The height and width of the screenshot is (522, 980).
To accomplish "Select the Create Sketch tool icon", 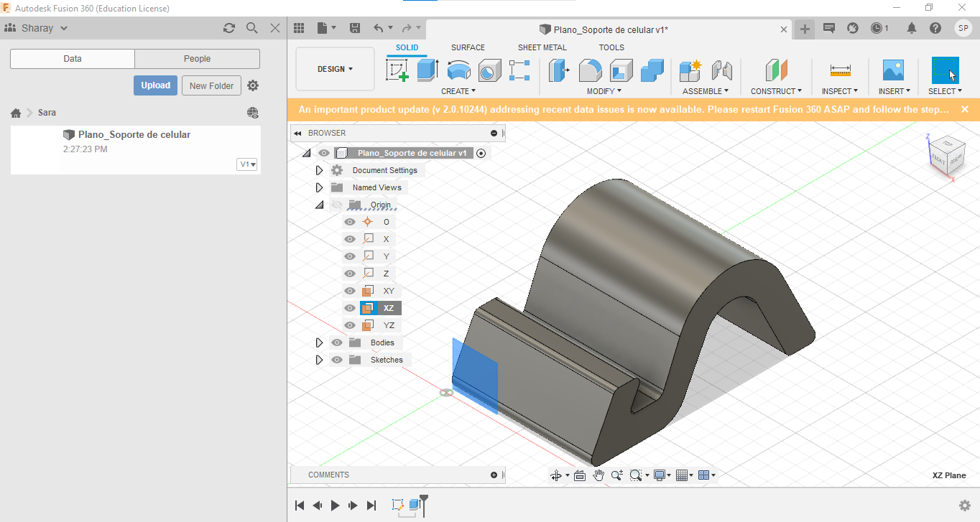I will coord(397,70).
